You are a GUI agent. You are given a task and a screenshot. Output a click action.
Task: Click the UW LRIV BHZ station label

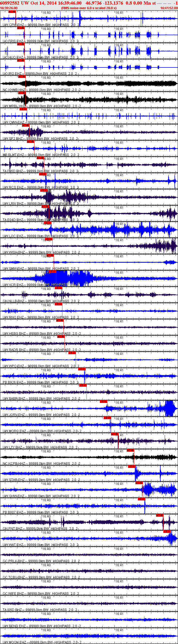(x=13, y=204)
